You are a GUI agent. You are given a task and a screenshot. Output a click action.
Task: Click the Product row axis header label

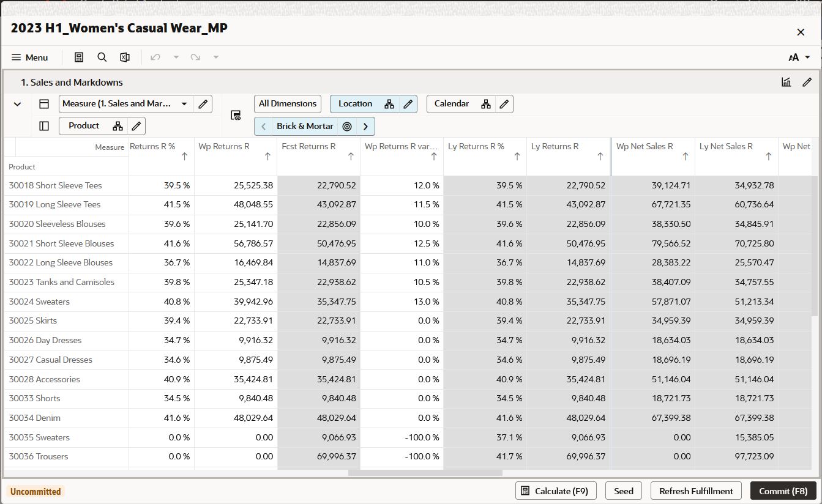22,167
